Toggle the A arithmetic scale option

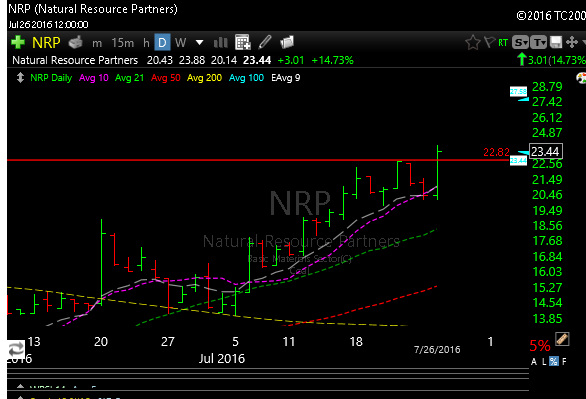[x=534, y=361]
